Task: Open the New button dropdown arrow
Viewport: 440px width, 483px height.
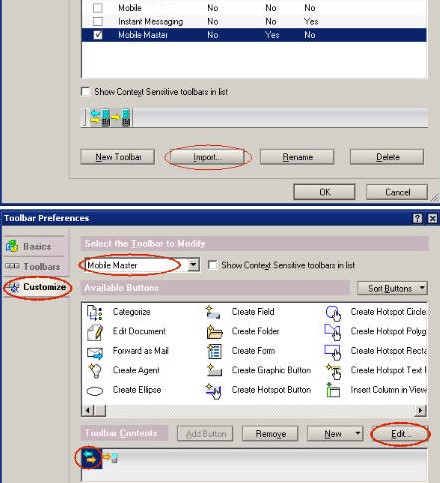Action: [x=358, y=433]
